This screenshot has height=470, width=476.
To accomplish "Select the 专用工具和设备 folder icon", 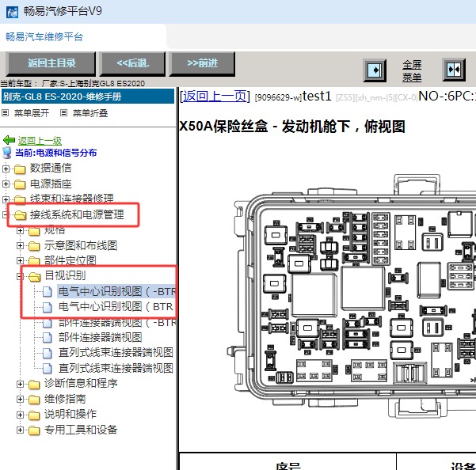I will point(34,430).
